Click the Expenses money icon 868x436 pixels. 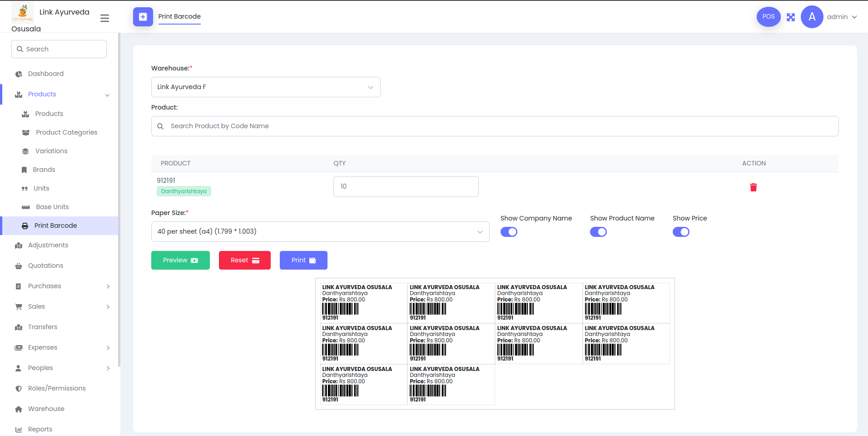19,348
